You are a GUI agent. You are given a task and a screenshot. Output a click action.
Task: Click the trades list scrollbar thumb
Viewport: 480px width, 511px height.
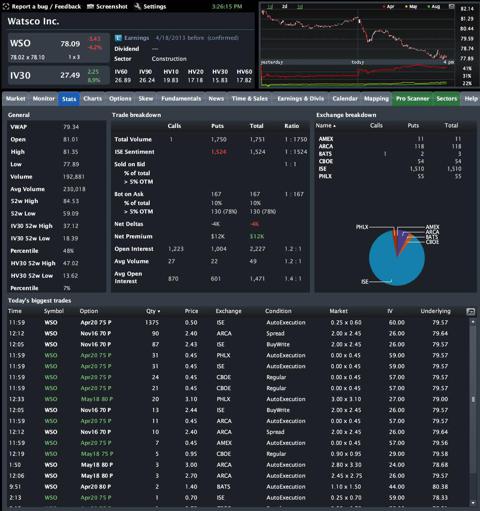coord(473,399)
